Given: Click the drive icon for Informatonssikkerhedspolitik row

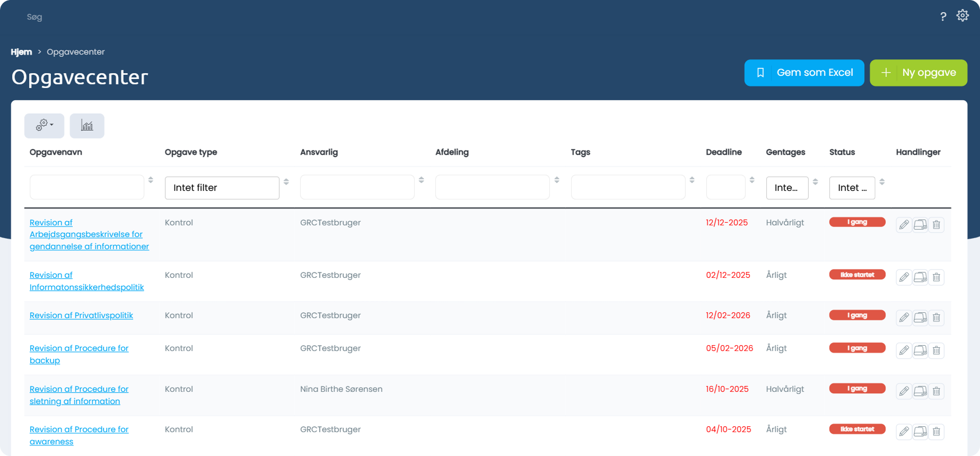Looking at the screenshot, I should click(x=921, y=277).
